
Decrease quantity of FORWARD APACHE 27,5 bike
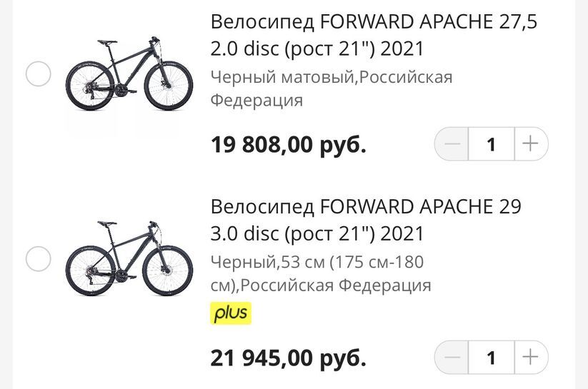coord(452,144)
